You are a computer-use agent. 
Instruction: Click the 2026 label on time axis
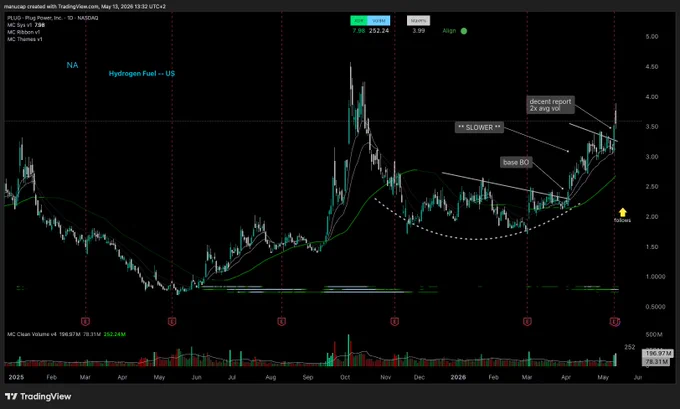pos(458,377)
